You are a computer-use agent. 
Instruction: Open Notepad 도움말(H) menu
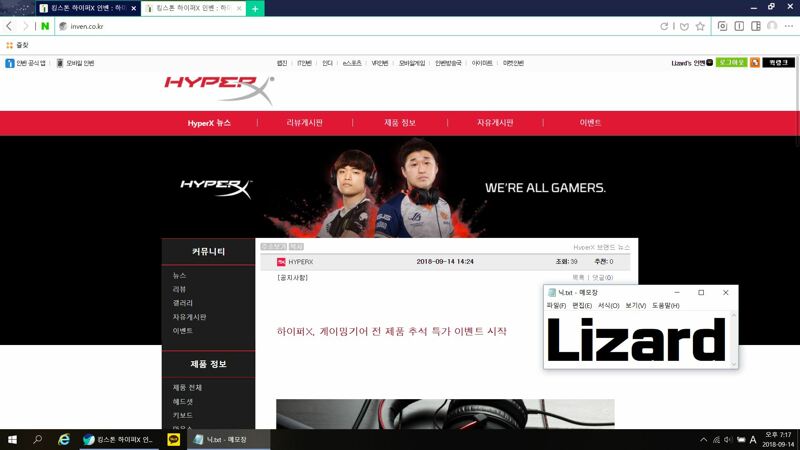[666, 306]
